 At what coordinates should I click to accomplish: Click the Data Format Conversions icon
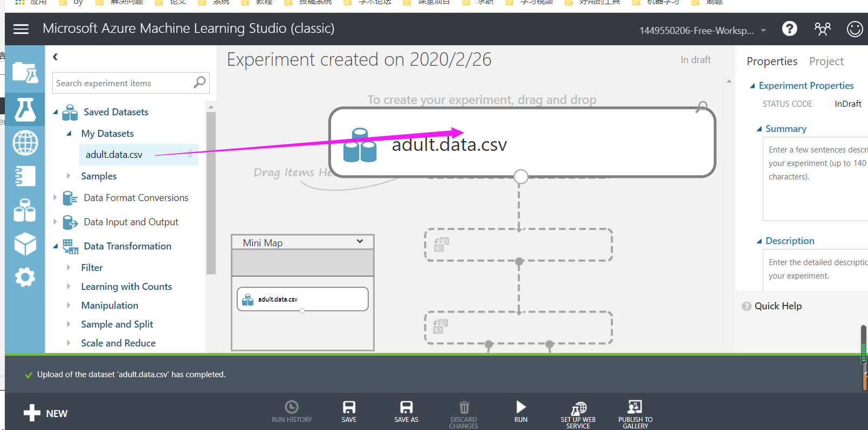coord(70,198)
